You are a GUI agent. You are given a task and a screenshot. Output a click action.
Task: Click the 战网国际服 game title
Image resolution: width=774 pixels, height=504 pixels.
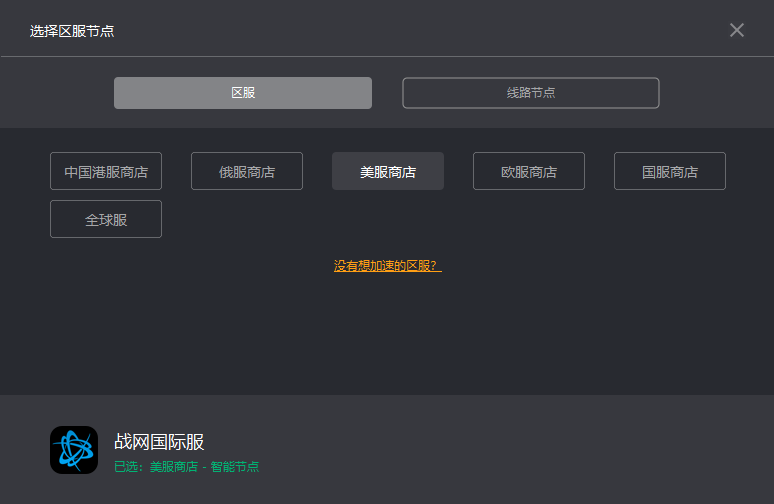pyautogui.click(x=159, y=442)
